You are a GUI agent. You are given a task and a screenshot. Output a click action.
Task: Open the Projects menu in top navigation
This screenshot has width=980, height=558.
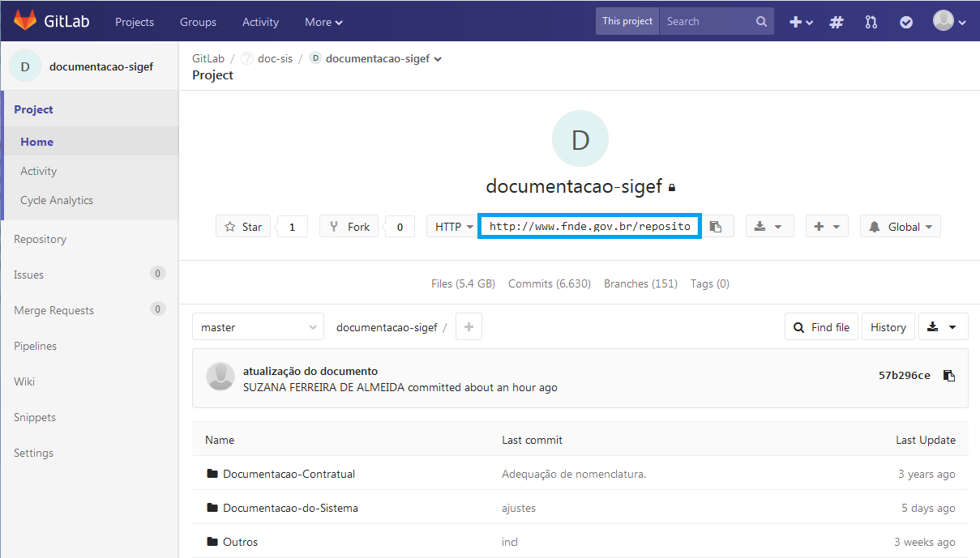pyautogui.click(x=134, y=22)
